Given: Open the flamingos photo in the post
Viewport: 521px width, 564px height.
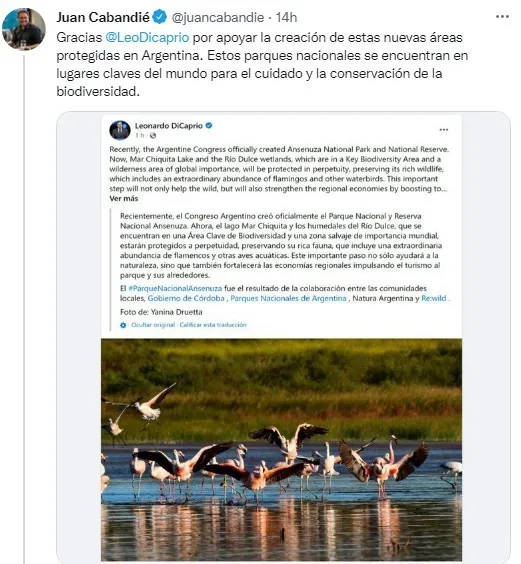Looking at the screenshot, I should (281, 450).
